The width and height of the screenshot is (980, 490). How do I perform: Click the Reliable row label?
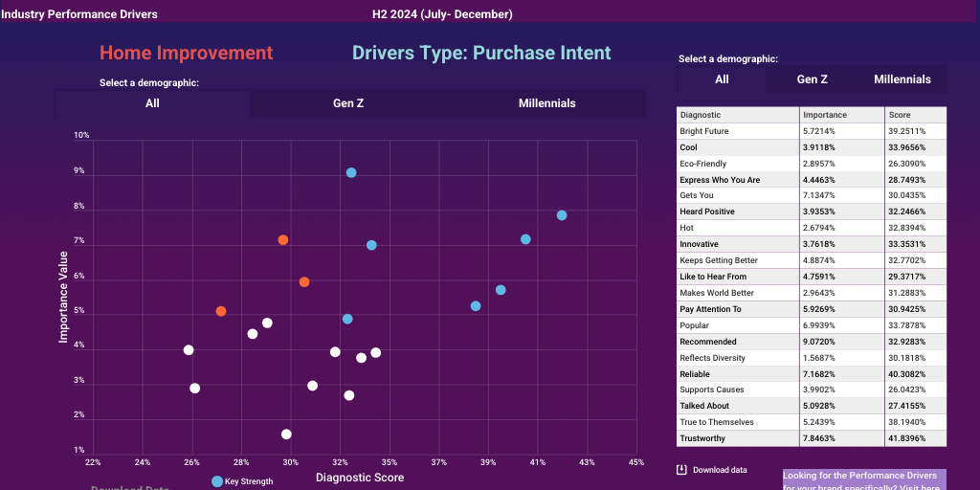pyautogui.click(x=695, y=374)
